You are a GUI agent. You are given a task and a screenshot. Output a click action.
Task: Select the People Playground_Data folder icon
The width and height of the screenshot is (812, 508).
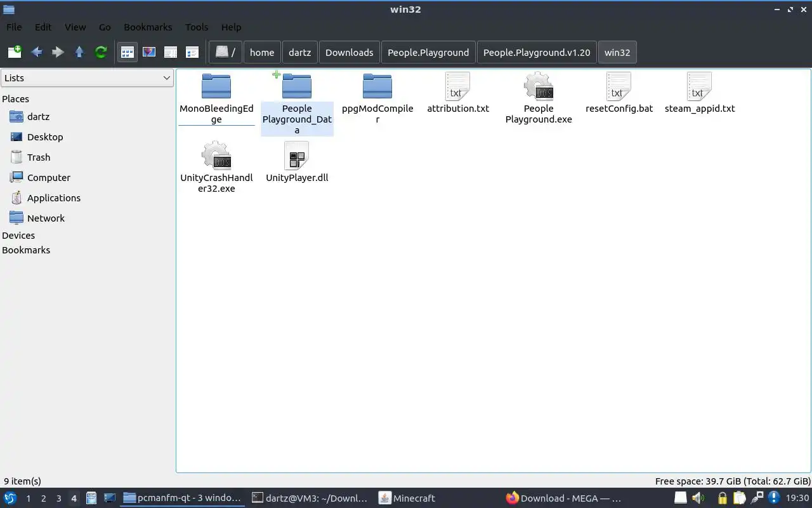click(x=297, y=86)
